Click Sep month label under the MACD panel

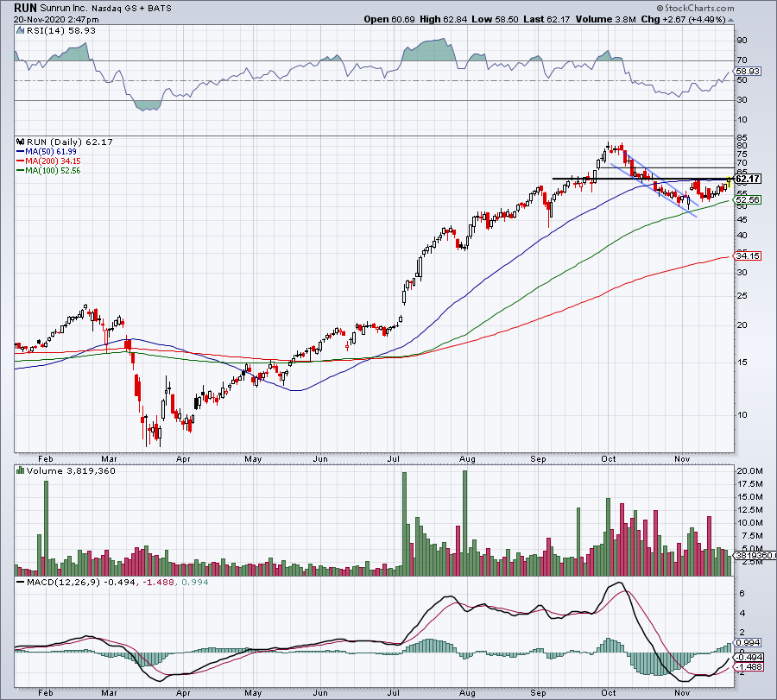538,693
